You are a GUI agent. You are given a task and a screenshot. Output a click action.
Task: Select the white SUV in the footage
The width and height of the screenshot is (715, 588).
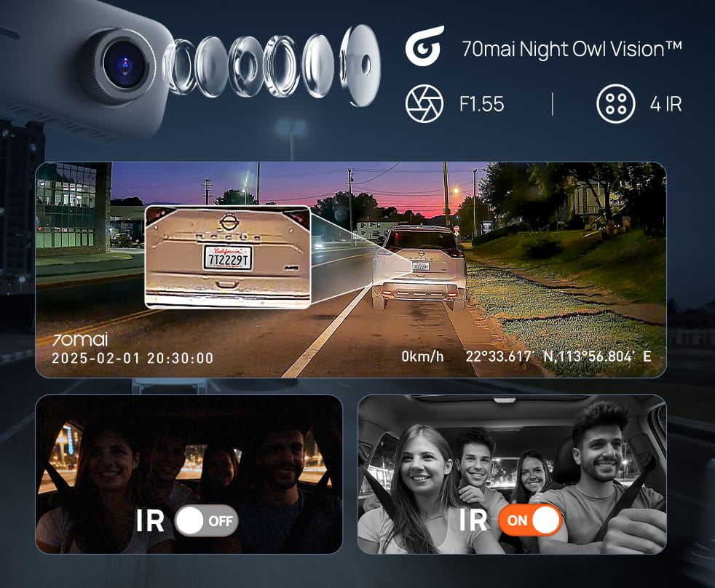point(419,266)
